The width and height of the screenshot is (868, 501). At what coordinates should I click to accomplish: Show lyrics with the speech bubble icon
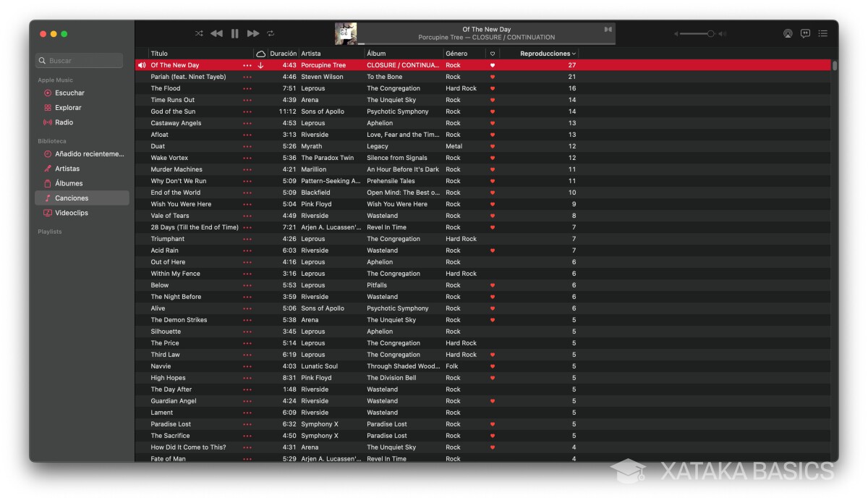pos(805,33)
